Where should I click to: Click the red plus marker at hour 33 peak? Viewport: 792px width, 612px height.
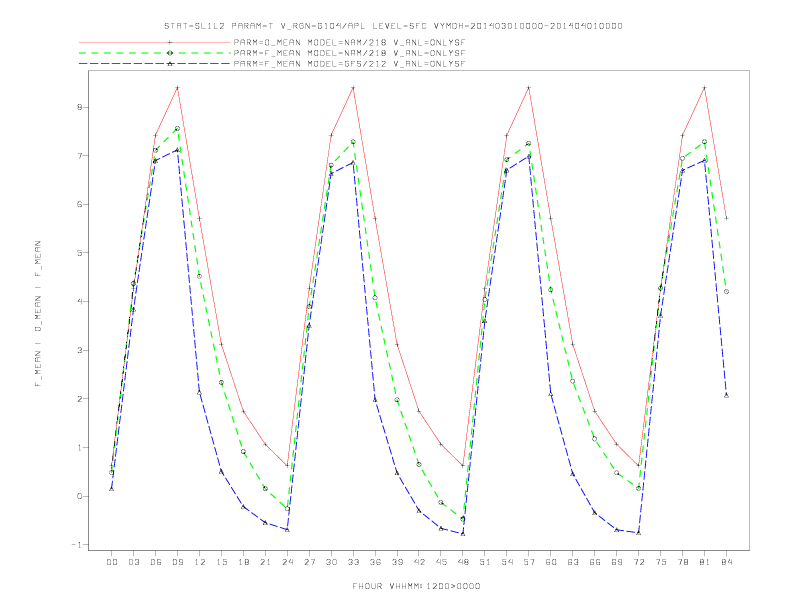tap(353, 88)
